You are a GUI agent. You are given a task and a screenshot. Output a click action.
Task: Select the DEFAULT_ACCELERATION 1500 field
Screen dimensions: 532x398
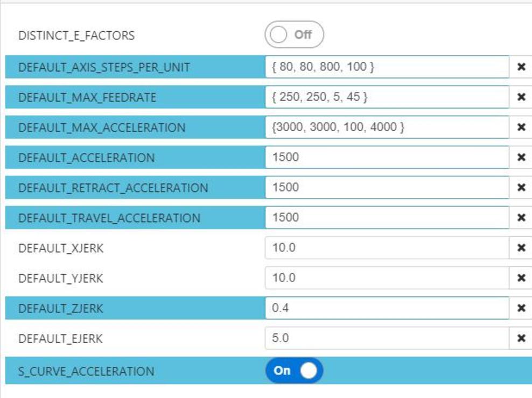387,158
